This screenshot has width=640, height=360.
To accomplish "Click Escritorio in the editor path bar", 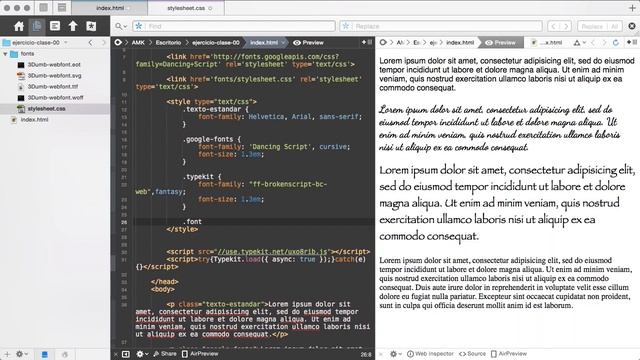I will tap(168, 42).
